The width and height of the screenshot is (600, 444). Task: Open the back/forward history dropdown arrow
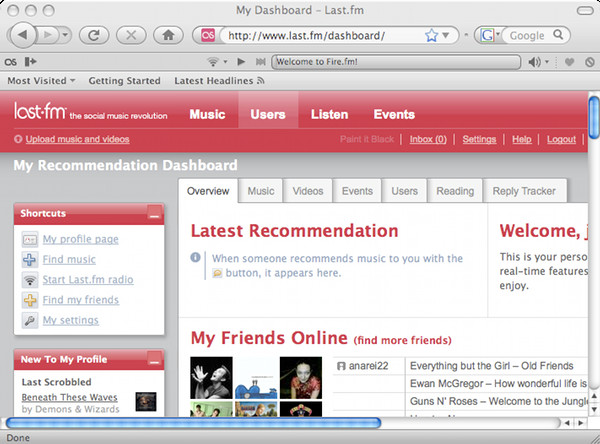point(65,35)
